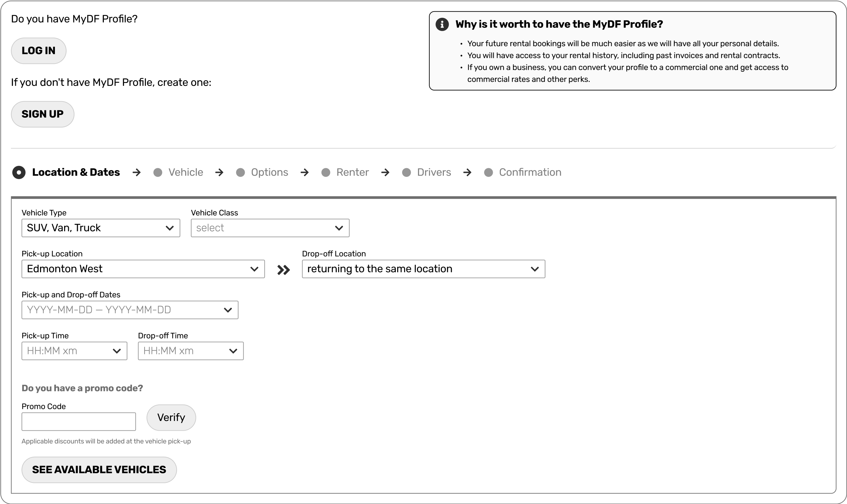Click the Vehicle step circle indicator
Image resolution: width=847 pixels, height=504 pixels.
coord(158,172)
